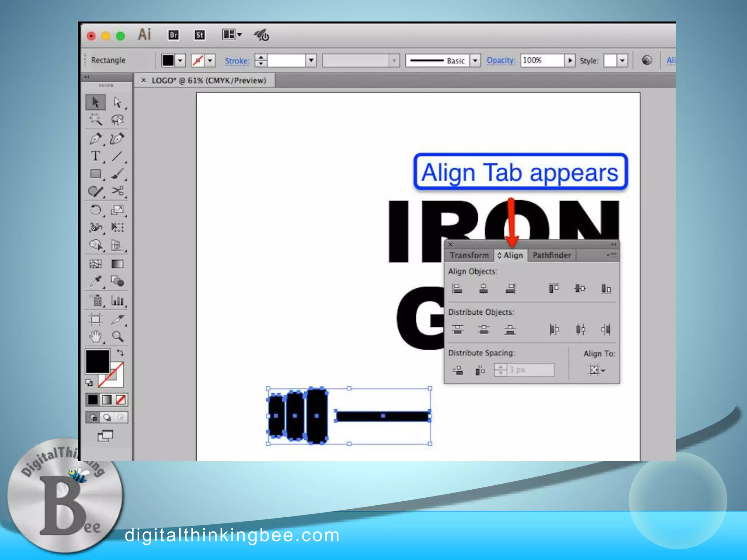Click the black fill color swatch

click(97, 361)
